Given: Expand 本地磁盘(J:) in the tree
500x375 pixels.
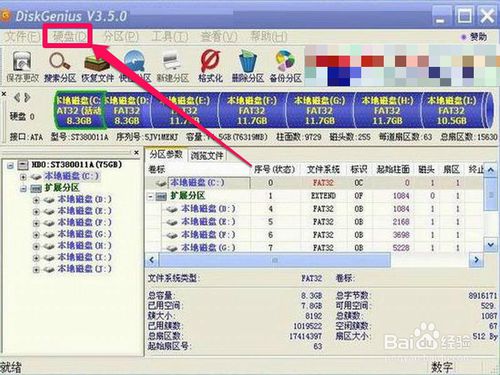Looking at the screenshot, I should click(36, 270).
